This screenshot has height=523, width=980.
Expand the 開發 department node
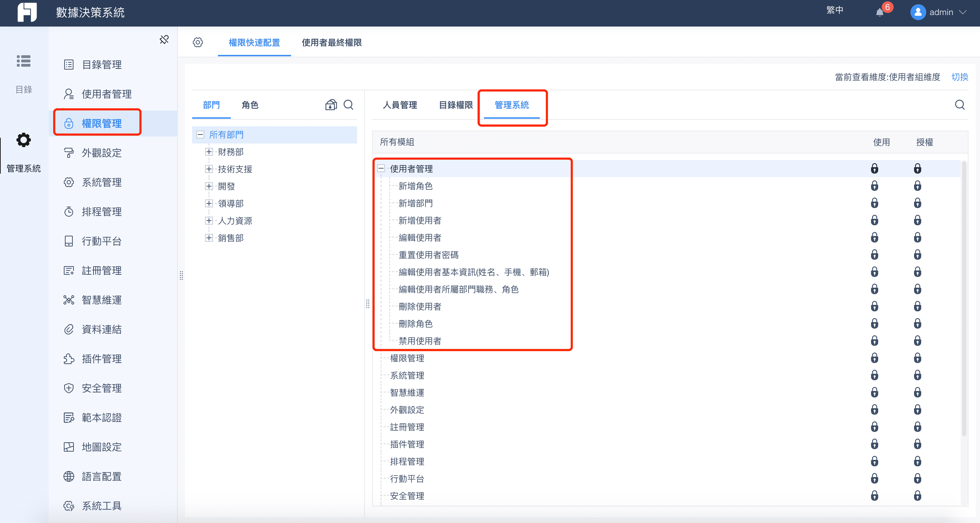tap(209, 186)
